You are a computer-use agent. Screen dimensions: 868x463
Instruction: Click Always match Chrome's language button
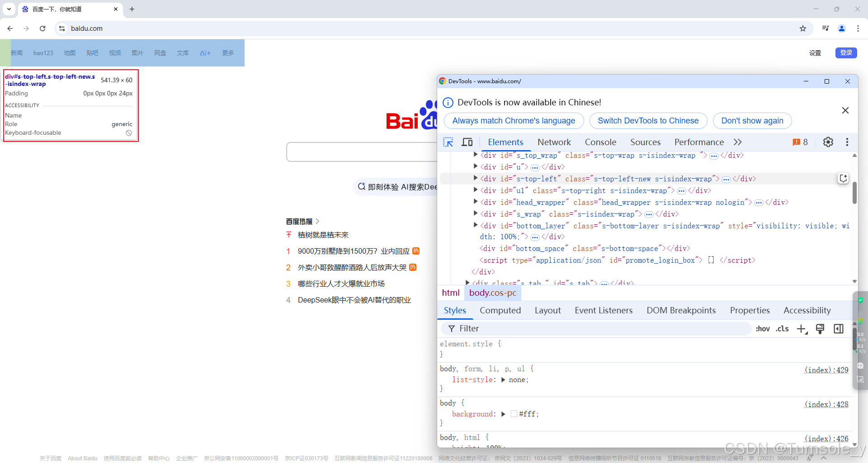[x=514, y=121]
